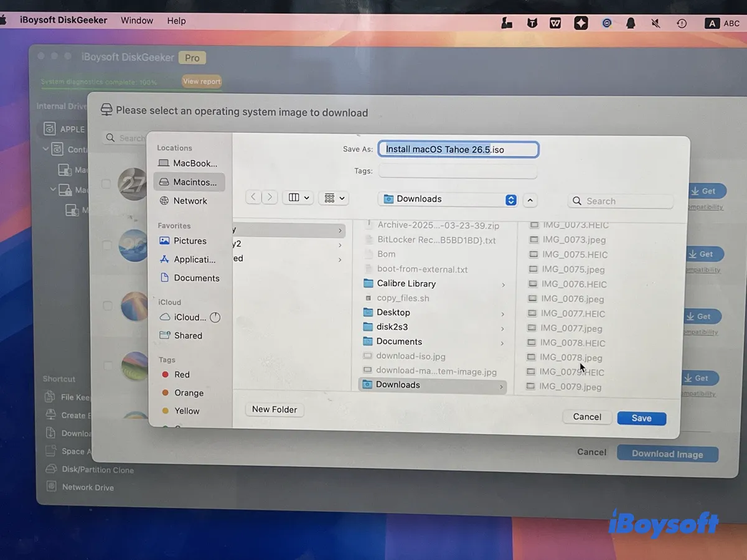Click the Search field in save dialog
This screenshot has width=747, height=560.
[621, 201]
